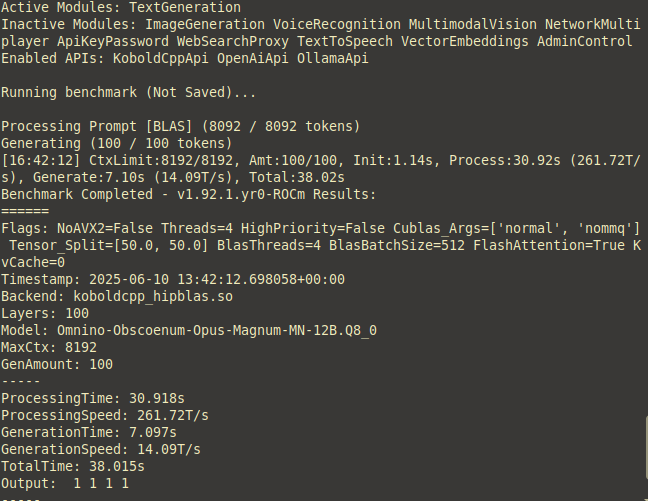Image resolution: width=648 pixels, height=501 pixels.
Task: Click the 'Output: 1 1 1 1' line
Action: point(64,483)
